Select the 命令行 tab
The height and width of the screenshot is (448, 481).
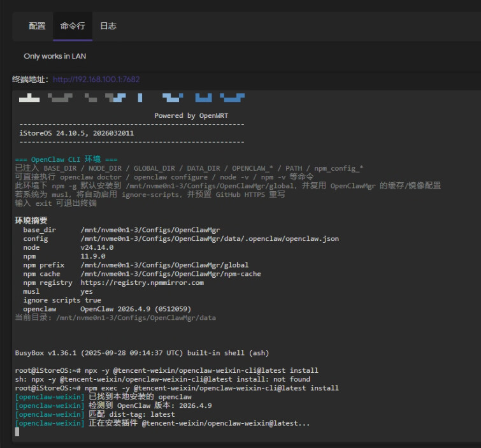coord(72,26)
